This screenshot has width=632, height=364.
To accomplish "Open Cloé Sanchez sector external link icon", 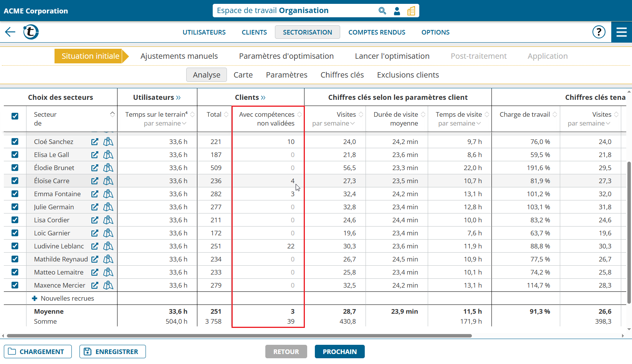I will coord(94,142).
